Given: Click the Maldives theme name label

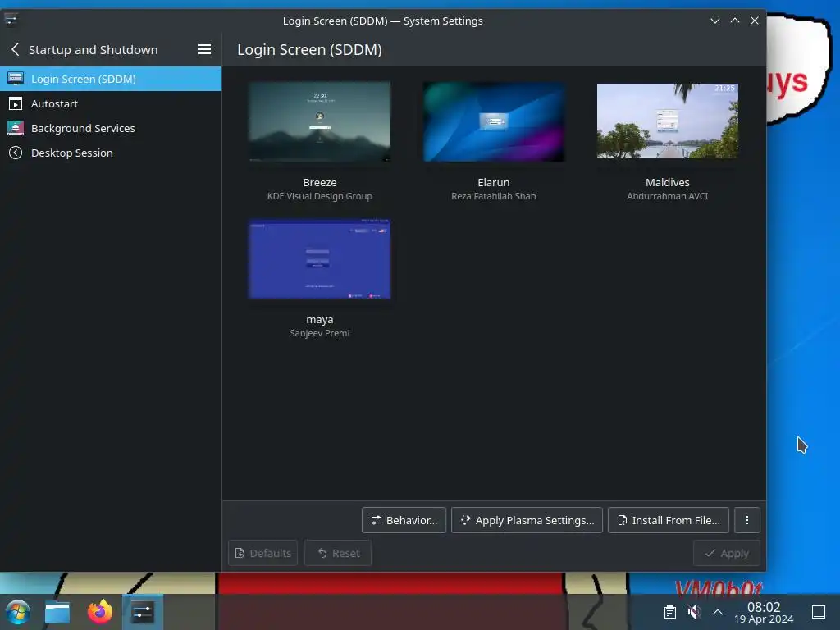Looking at the screenshot, I should [668, 182].
